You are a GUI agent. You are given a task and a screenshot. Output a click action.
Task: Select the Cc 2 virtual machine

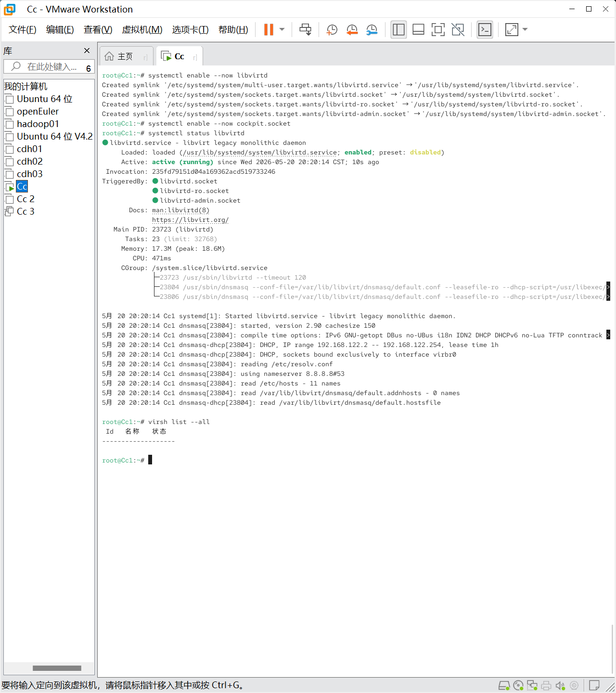pyautogui.click(x=26, y=199)
